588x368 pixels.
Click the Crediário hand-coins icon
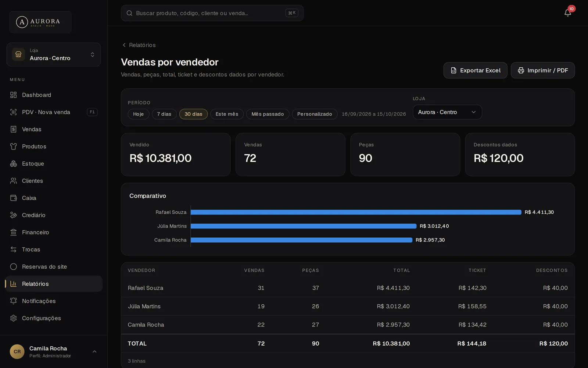(14, 215)
